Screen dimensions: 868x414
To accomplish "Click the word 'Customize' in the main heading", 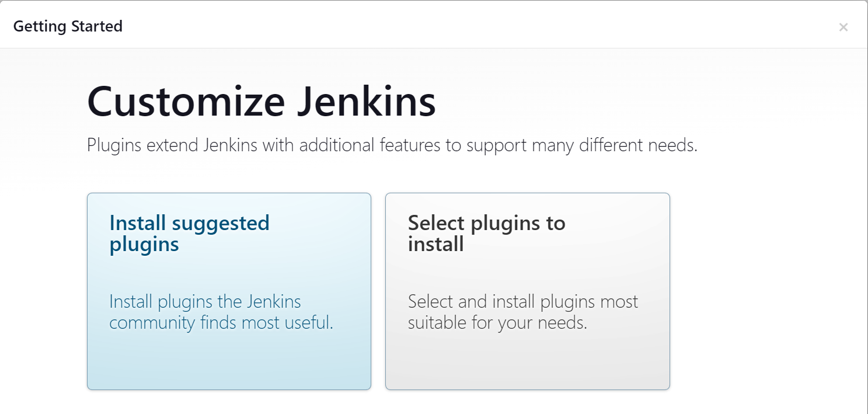I will tap(186, 102).
